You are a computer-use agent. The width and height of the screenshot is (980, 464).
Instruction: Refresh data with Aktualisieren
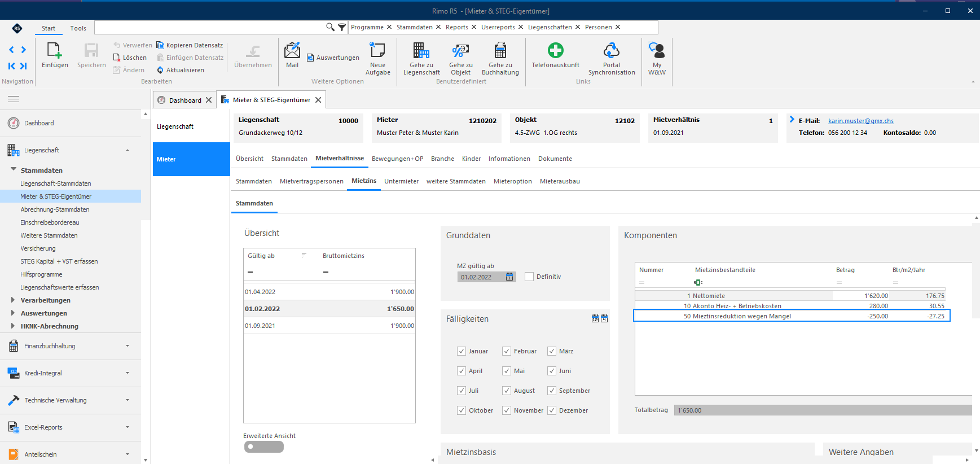point(181,70)
